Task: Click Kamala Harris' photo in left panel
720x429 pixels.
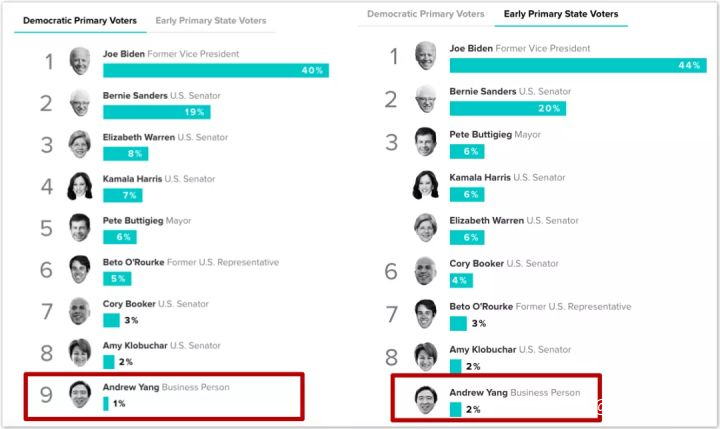Action: click(x=80, y=186)
